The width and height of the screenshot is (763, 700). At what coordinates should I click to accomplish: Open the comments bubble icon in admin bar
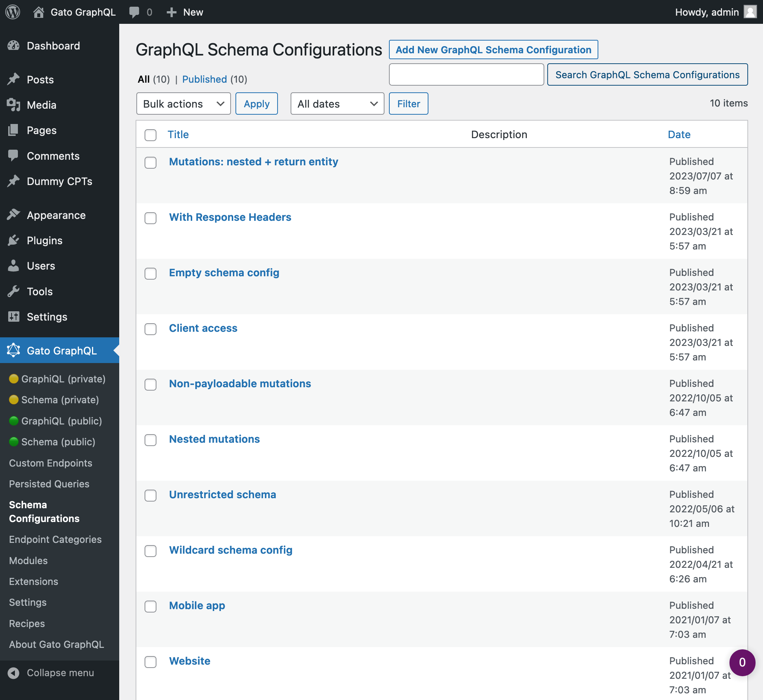click(x=134, y=12)
